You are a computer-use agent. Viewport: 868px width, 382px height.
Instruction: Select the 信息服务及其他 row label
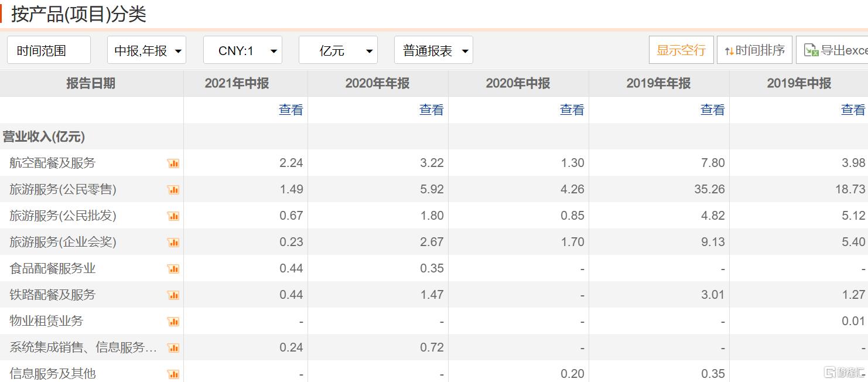coord(52,374)
